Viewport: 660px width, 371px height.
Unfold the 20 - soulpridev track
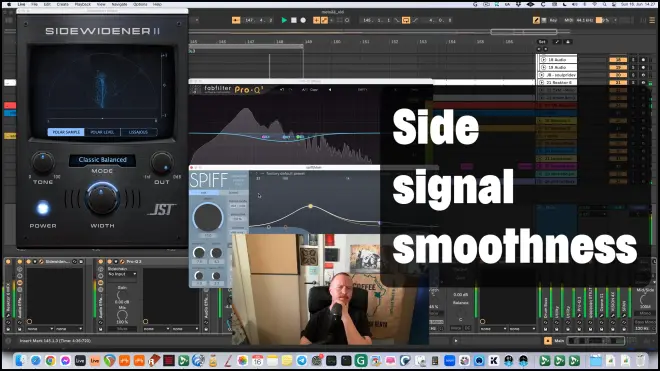[x=543, y=75]
